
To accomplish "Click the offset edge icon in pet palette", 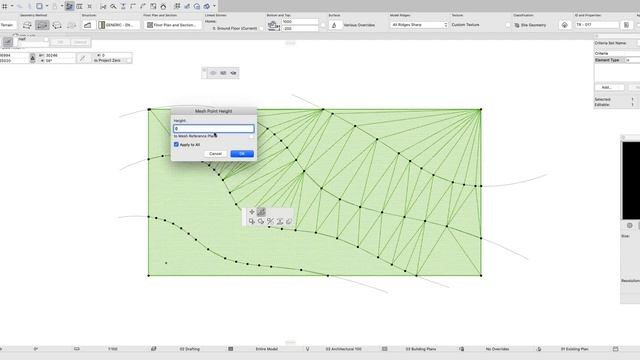I will pos(271,221).
